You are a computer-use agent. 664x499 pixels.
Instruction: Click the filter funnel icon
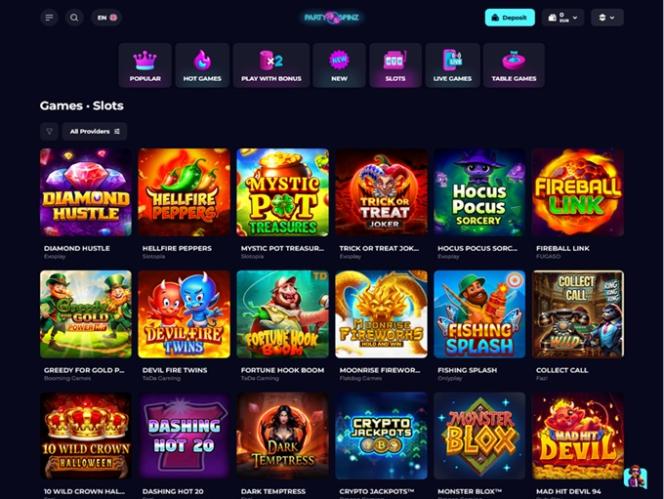tap(49, 131)
